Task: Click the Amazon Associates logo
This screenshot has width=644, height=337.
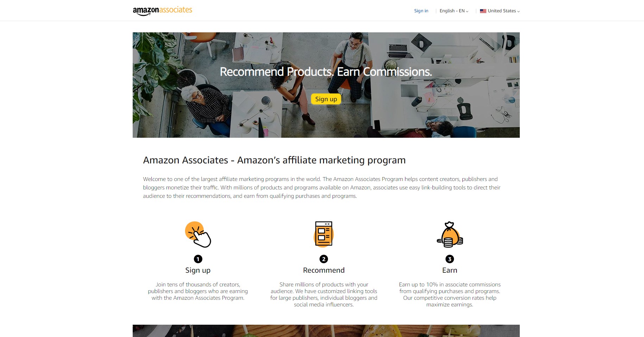Action: 162,11
